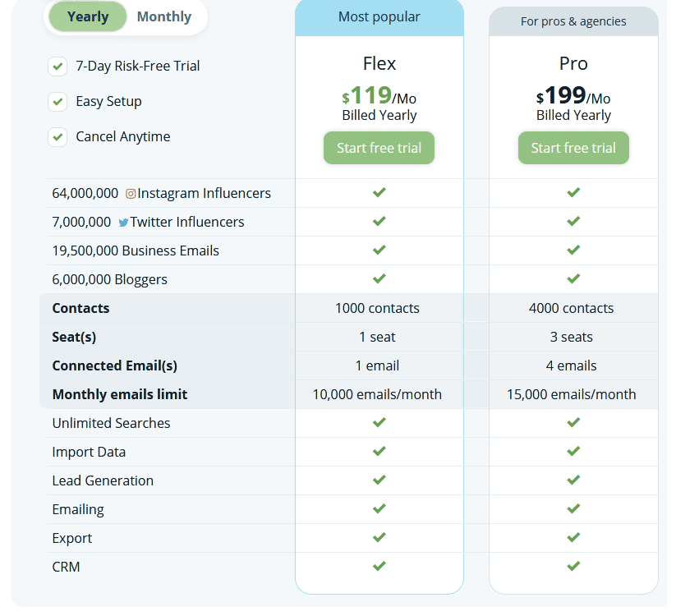This screenshot has width=676, height=616.
Task: Click the Flex checkmark for Unlimited Searches
Action: 379,422
